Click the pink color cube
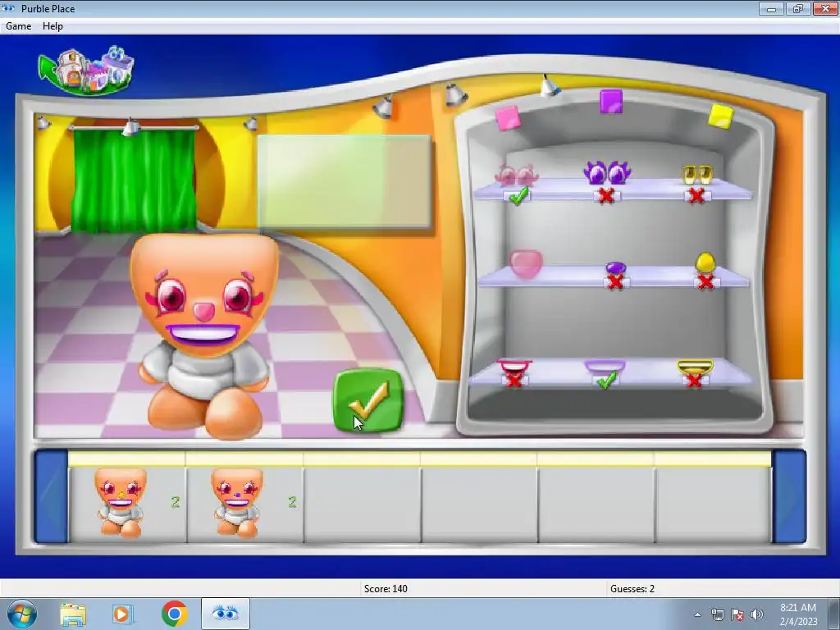840x630 pixels. tap(508, 118)
